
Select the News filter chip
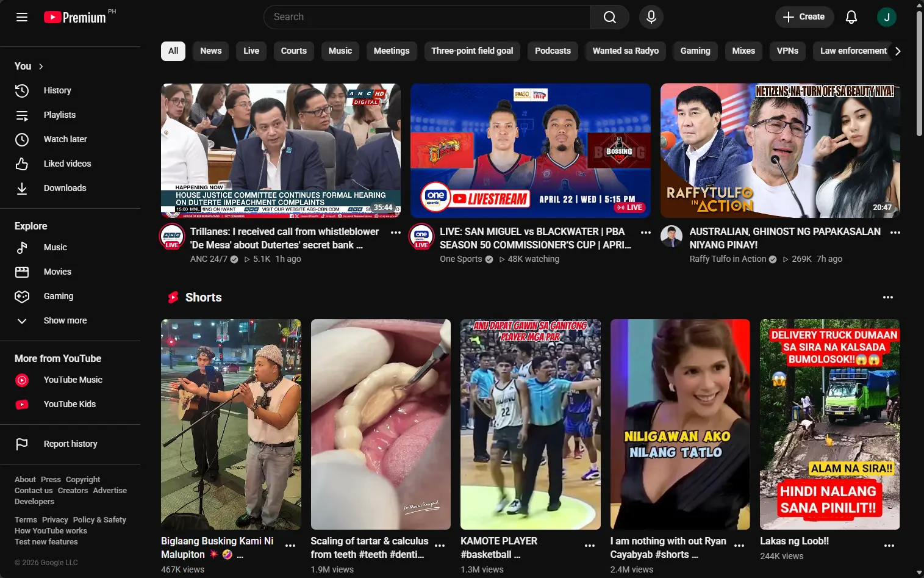211,51
